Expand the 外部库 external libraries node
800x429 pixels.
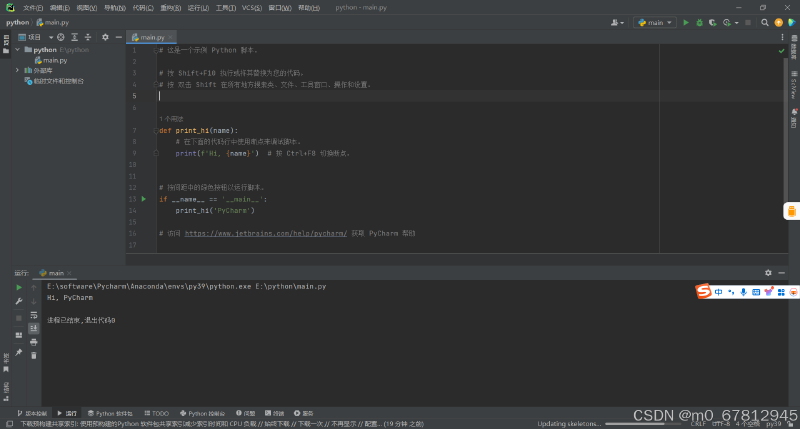[18, 70]
